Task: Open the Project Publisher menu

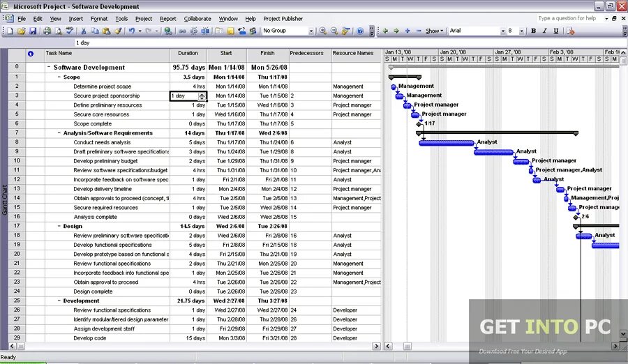Action: pyautogui.click(x=283, y=19)
